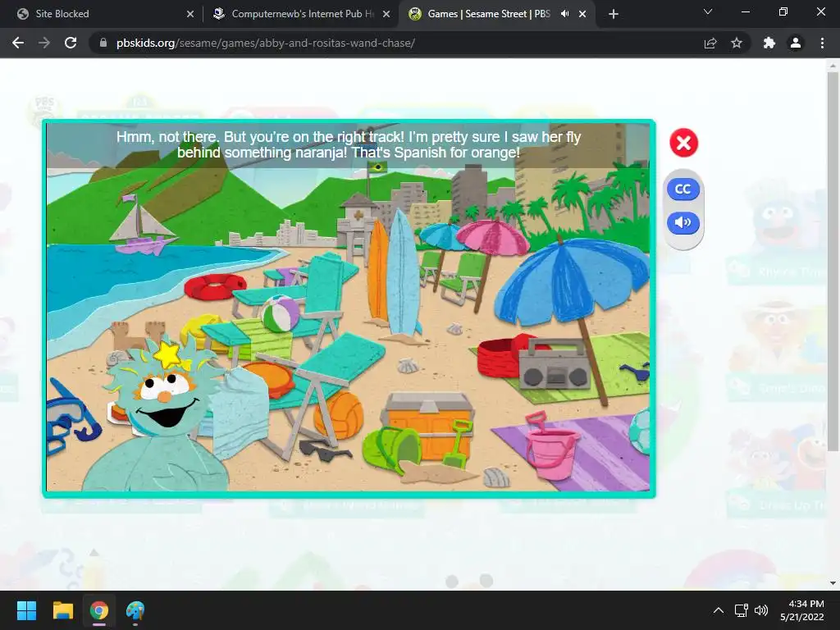Image resolution: width=840 pixels, height=630 pixels.
Task: Close the Computernewb's Internet Pub tab
Action: point(386,14)
